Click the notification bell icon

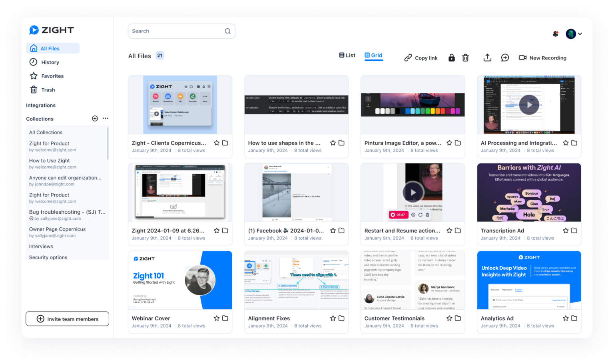pyautogui.click(x=555, y=34)
